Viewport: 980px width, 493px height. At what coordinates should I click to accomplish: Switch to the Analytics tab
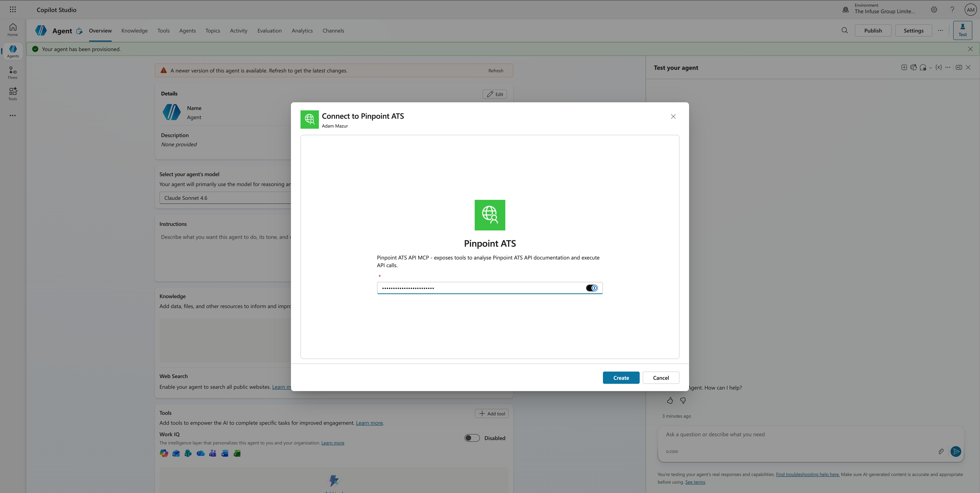[302, 30]
